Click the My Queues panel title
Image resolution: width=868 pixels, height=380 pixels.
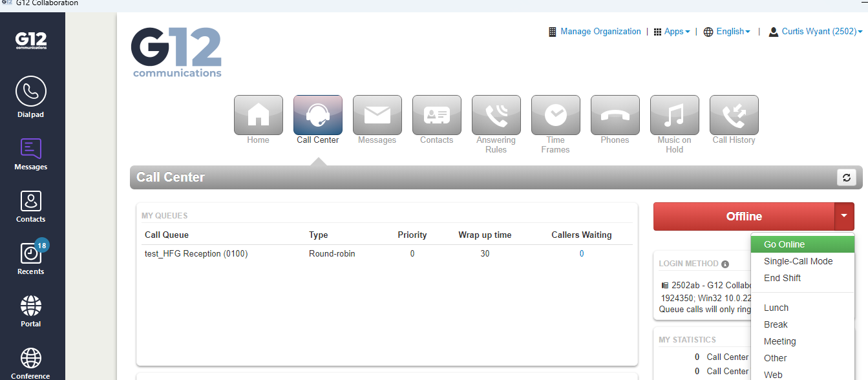click(x=165, y=216)
